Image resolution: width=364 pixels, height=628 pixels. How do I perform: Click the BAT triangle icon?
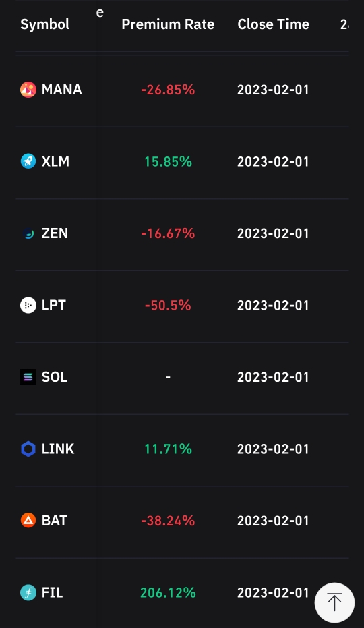click(28, 520)
